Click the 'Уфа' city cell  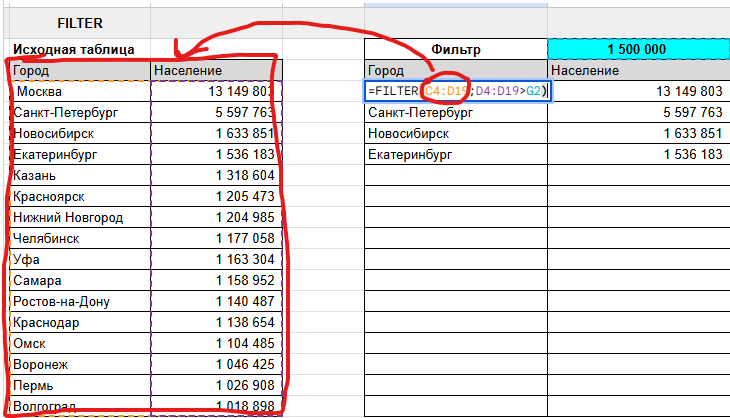[80, 259]
